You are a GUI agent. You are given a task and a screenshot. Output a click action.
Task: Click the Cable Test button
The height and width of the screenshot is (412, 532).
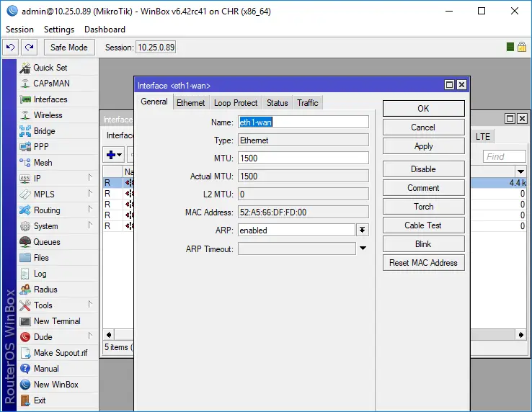423,225
